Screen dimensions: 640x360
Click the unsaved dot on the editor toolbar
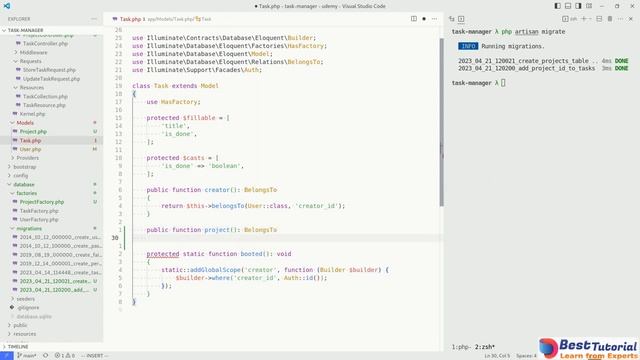click(x=424, y=19)
